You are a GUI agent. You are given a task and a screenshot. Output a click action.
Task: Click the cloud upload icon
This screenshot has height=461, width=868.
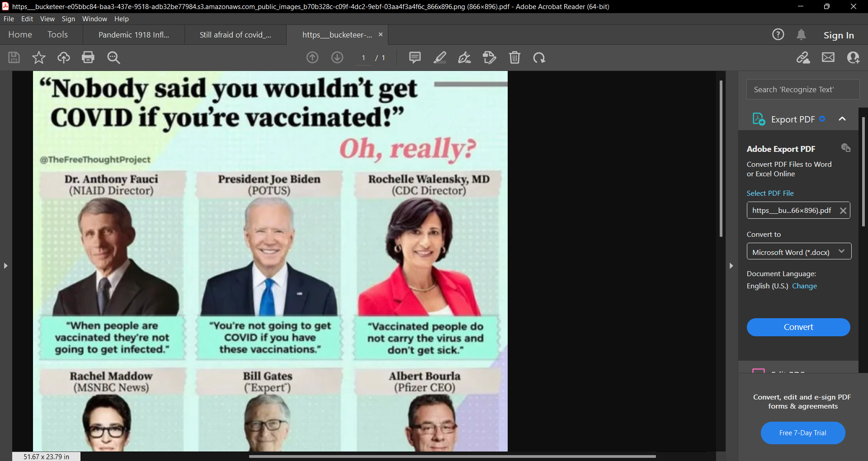(64, 57)
